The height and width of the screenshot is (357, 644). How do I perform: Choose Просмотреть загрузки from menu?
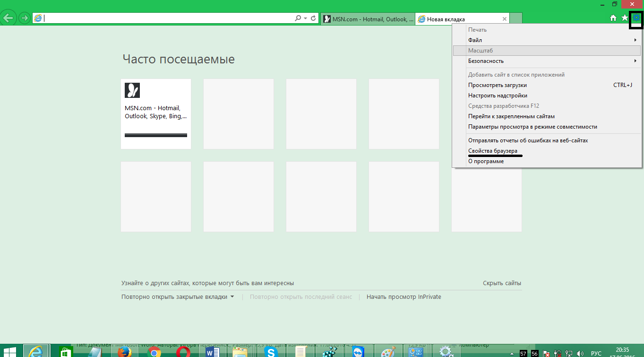(497, 85)
